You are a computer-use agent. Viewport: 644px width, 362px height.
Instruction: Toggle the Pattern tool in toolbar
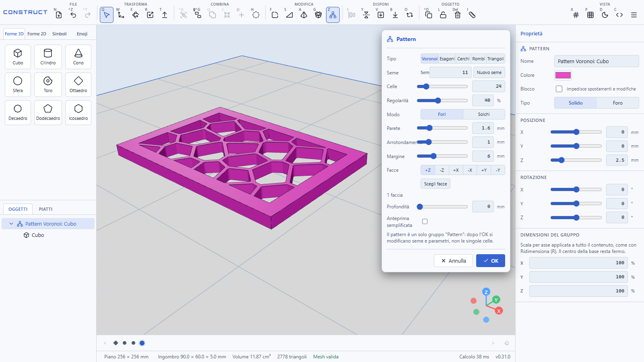333,15
